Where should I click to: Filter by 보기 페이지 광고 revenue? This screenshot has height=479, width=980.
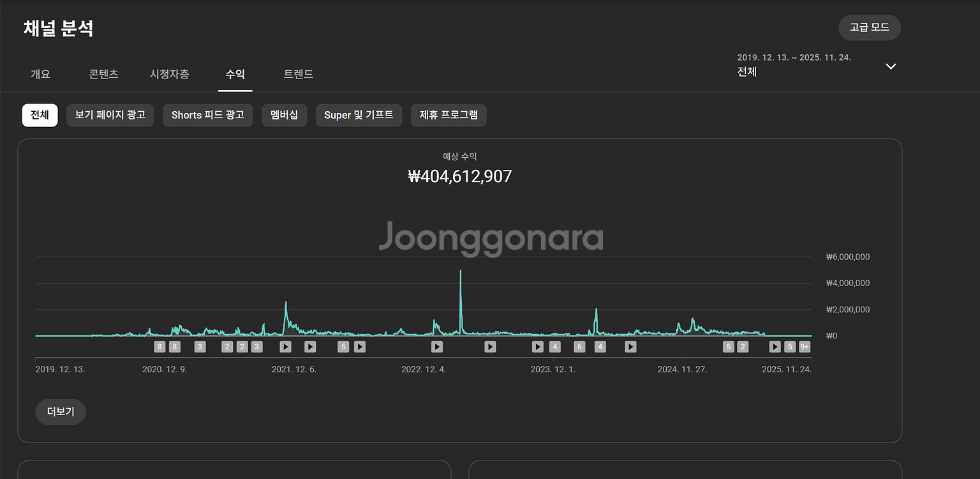pos(110,115)
